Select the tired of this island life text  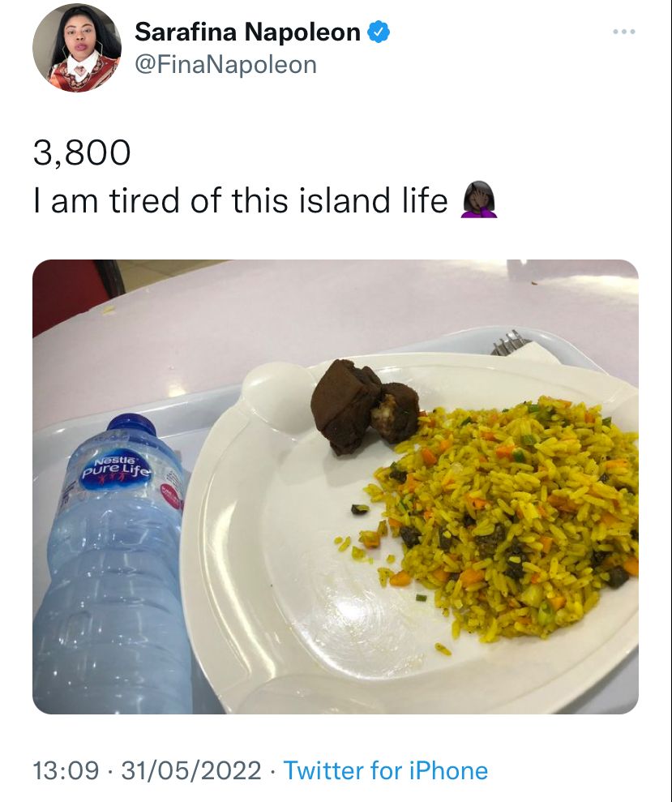tap(278, 200)
